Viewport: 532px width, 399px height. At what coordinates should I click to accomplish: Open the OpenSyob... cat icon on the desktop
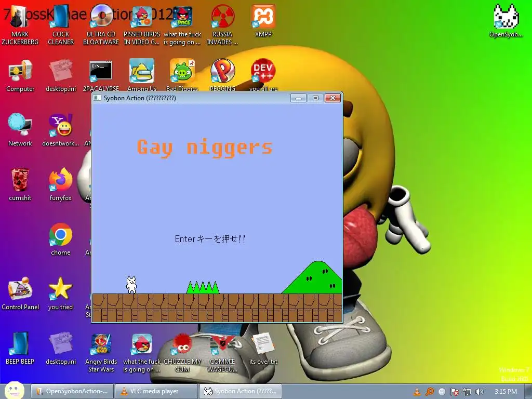(506, 20)
